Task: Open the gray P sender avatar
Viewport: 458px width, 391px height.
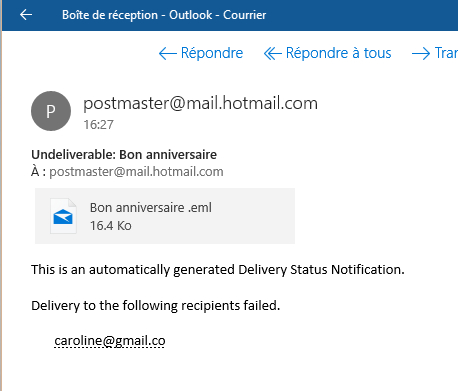Action: click(51, 111)
